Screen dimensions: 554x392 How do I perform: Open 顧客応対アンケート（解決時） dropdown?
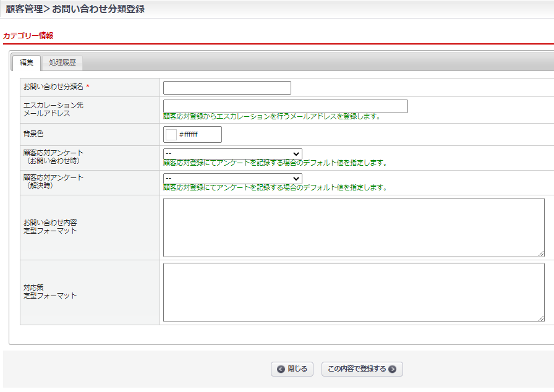click(232, 179)
